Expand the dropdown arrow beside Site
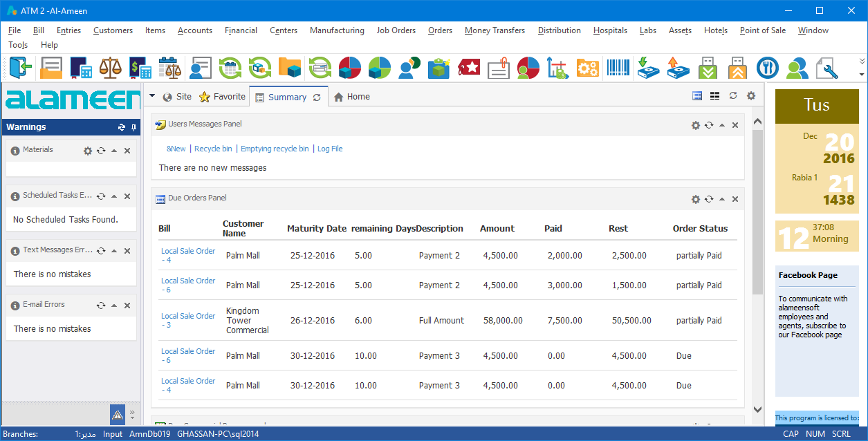868x441 pixels. tap(152, 96)
